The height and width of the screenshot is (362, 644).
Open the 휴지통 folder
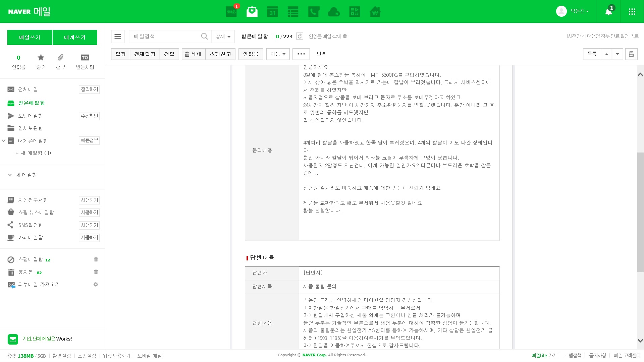tap(25, 272)
